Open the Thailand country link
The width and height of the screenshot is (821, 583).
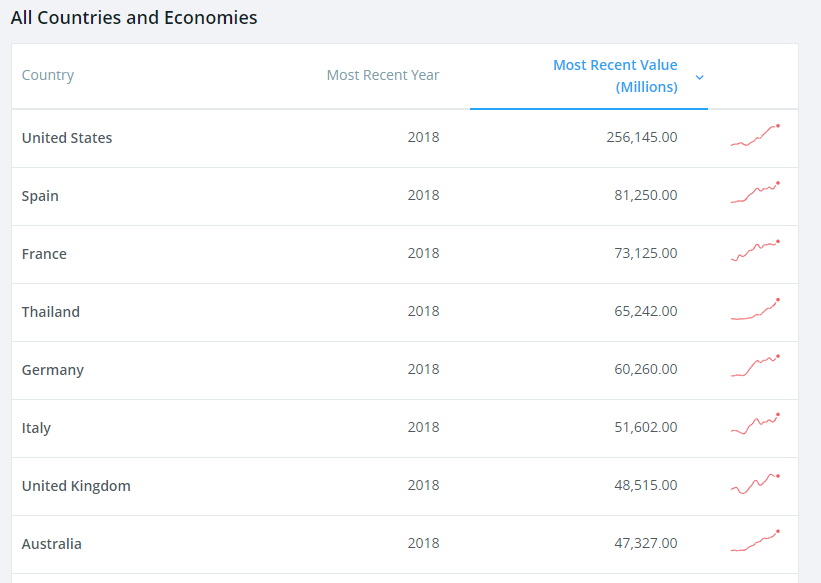(x=51, y=312)
